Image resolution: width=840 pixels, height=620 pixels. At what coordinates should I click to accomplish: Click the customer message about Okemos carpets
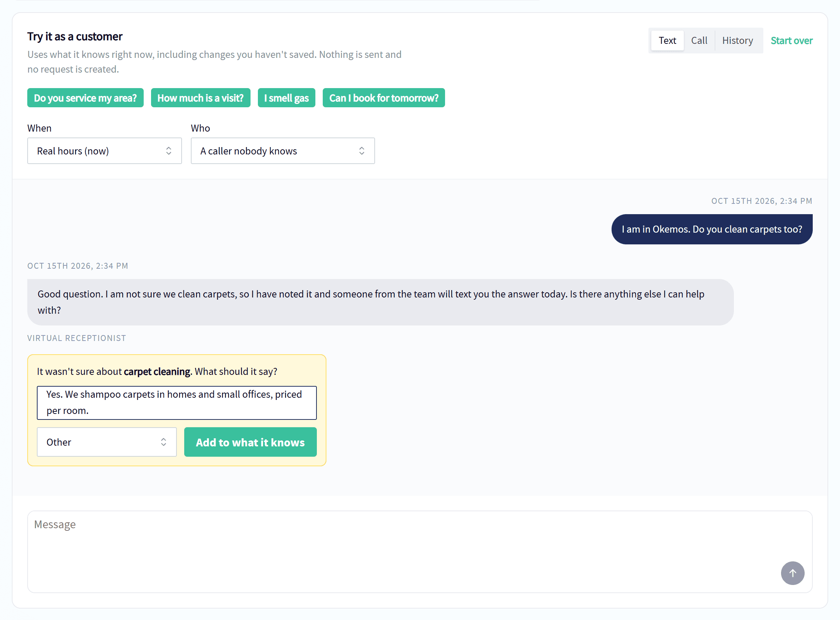[711, 229]
